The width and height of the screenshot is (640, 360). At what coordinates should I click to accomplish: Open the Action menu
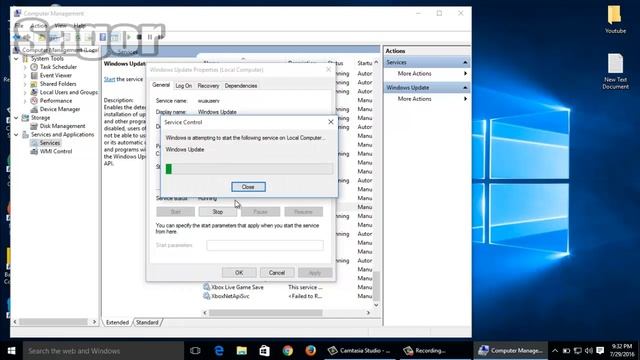tap(39, 26)
